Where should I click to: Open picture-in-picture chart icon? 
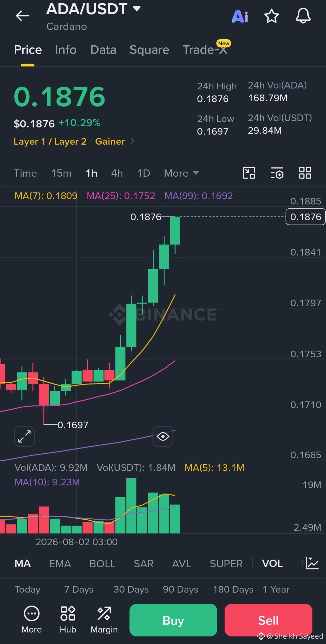coord(249,173)
